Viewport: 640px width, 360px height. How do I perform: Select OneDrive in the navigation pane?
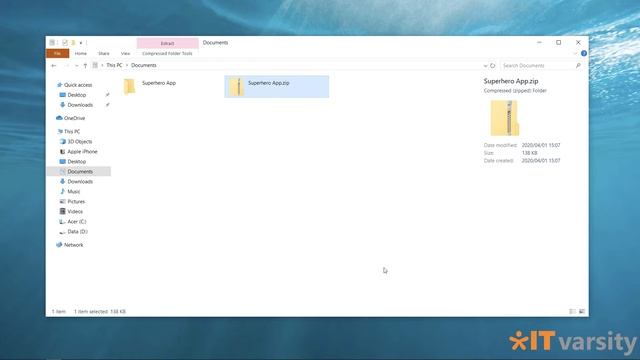(74, 118)
